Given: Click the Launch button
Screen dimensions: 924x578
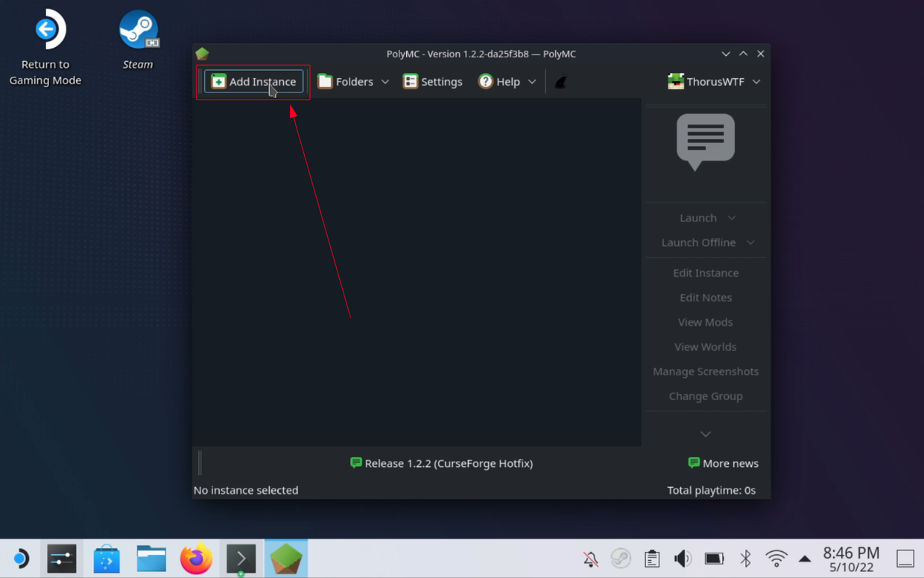Looking at the screenshot, I should (x=698, y=218).
